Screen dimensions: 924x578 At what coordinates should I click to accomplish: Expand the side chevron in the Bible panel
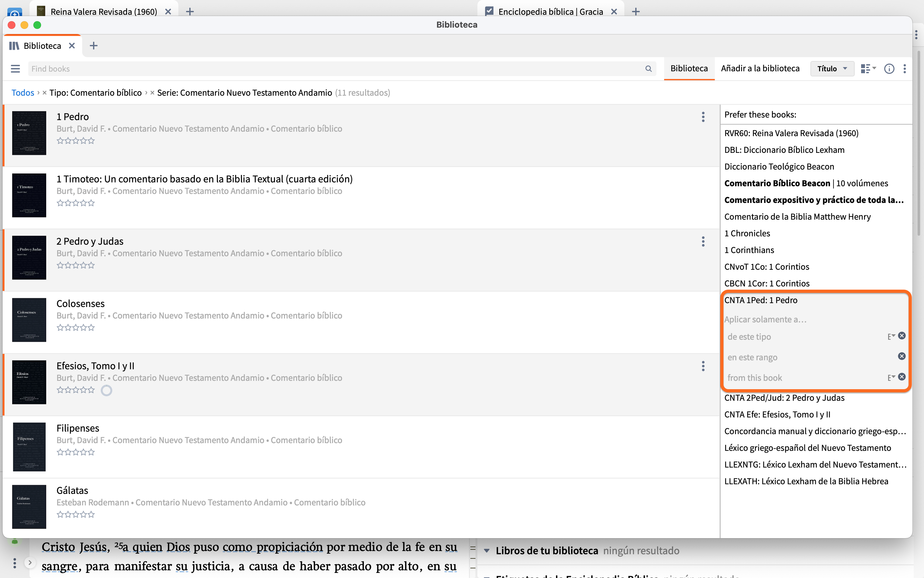[x=30, y=563]
